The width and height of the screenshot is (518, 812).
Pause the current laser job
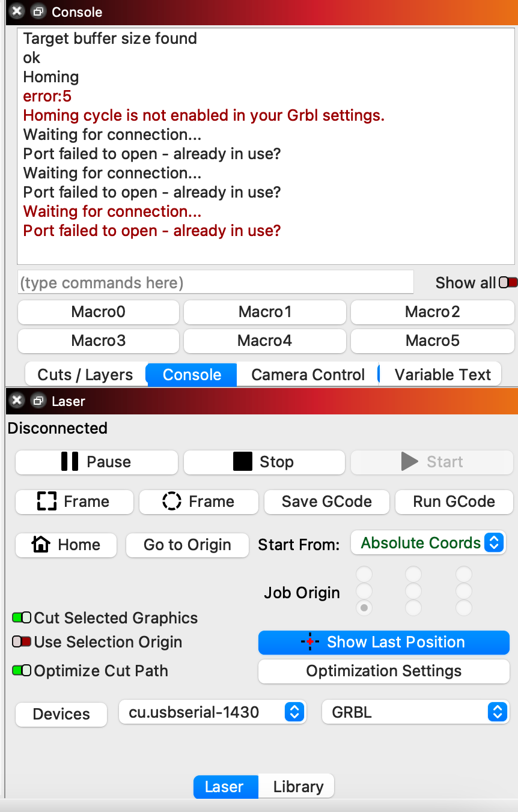pos(96,462)
